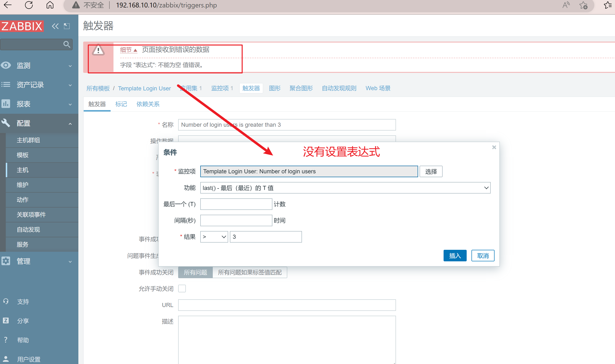Open the 自动发现规则 navigation link
This screenshot has height=364, width=615.
click(x=339, y=88)
